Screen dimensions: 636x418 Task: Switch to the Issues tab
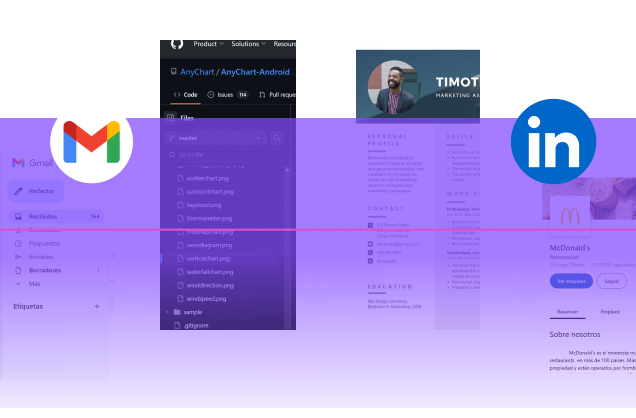point(227,95)
